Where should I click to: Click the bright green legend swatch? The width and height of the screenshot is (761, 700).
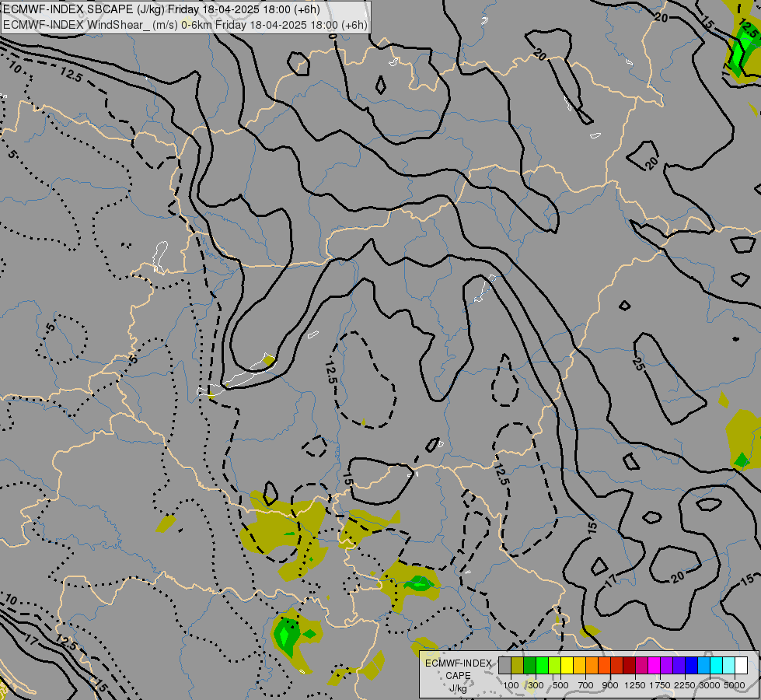pos(542,666)
